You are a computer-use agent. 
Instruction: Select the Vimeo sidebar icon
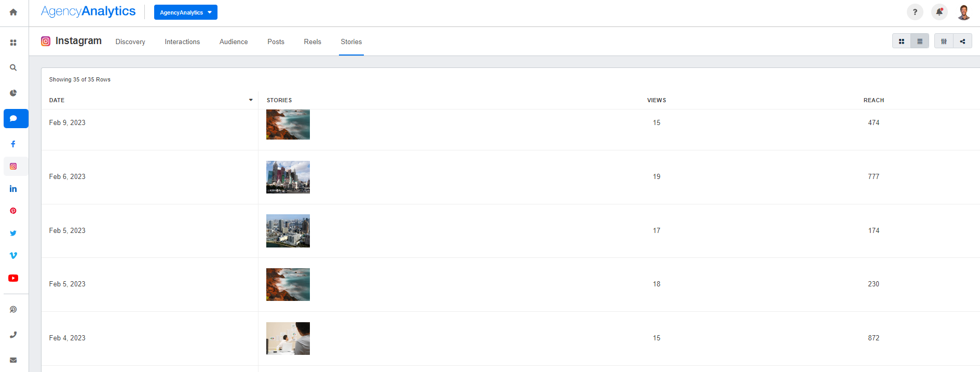13,255
